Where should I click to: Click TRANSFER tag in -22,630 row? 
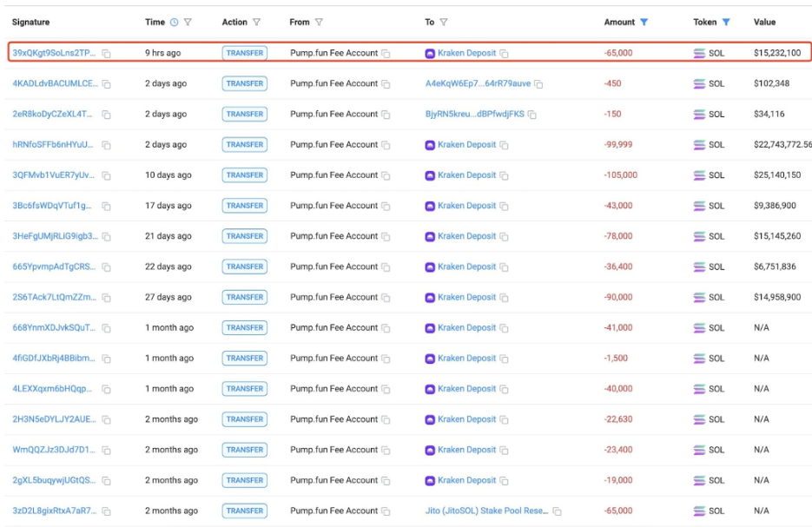tap(244, 419)
